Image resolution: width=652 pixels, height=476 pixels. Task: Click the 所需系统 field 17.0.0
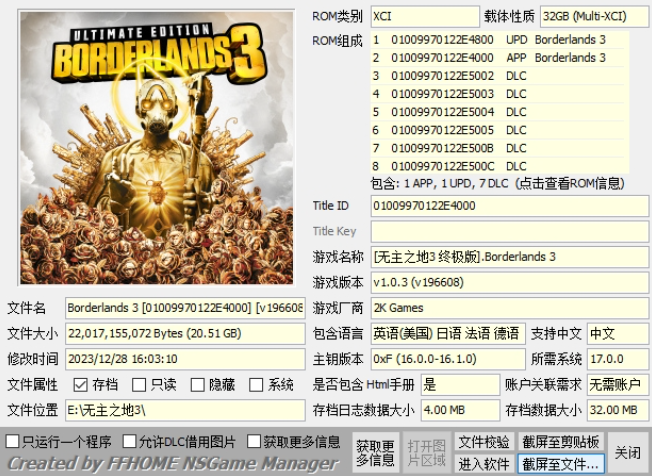point(617,359)
